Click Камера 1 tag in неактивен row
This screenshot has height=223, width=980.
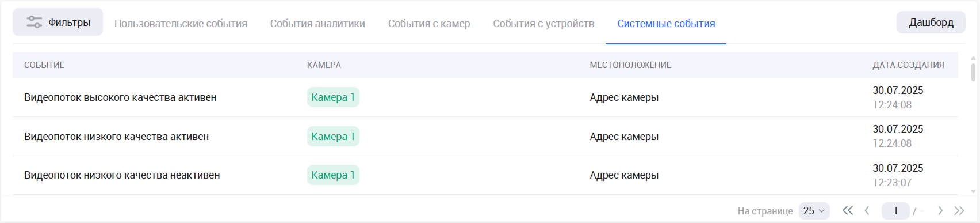tap(333, 175)
